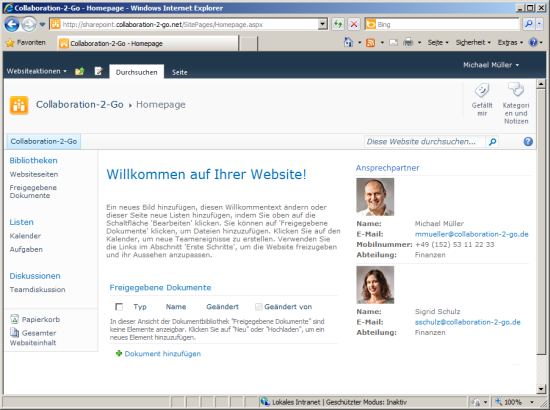
Task: Open search provider dropdown beside magnifier
Action: 539,24
